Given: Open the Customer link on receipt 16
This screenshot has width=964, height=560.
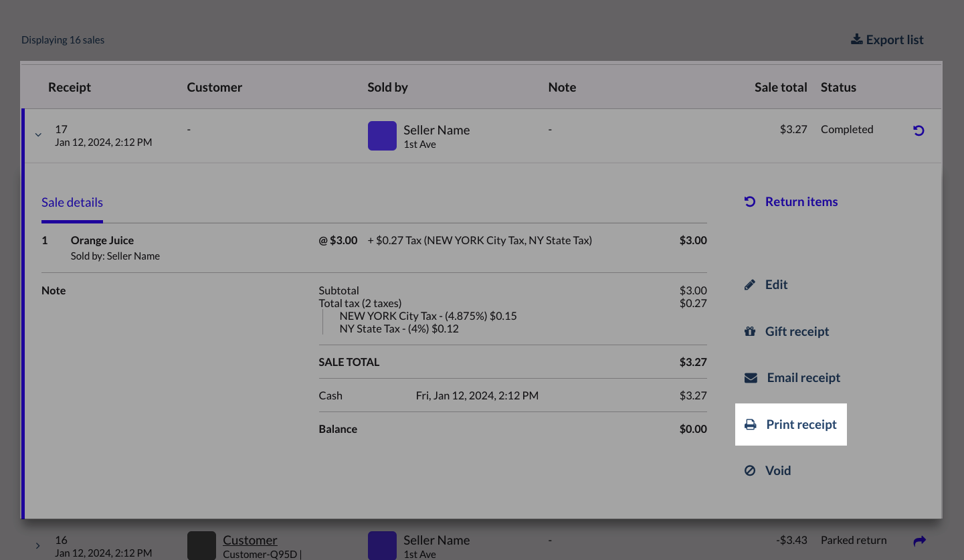Looking at the screenshot, I should (250, 540).
